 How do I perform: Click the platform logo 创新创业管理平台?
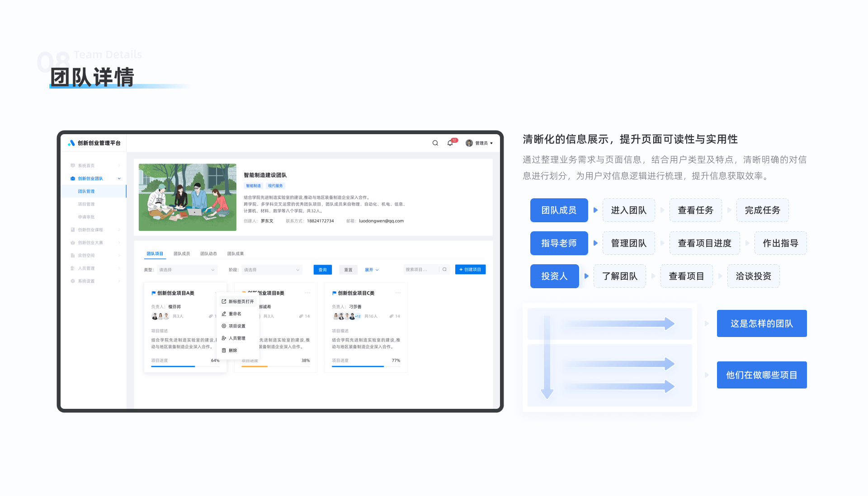[94, 143]
